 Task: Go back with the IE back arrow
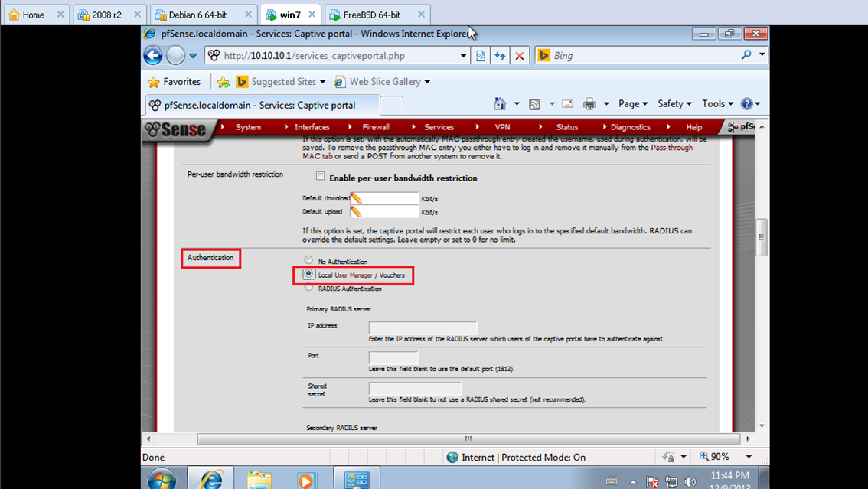point(153,55)
